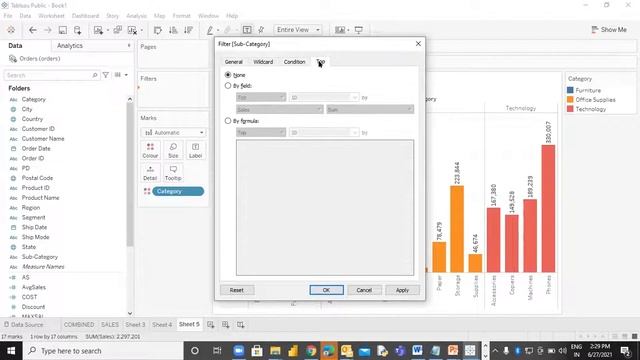Screen dimensions: 640x360
Task: Click the Label marks card button
Action: pos(196,150)
